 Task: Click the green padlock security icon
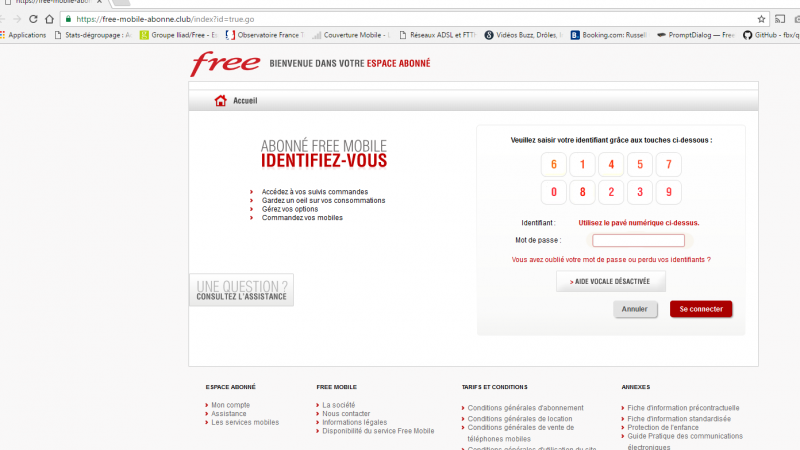(x=68, y=19)
